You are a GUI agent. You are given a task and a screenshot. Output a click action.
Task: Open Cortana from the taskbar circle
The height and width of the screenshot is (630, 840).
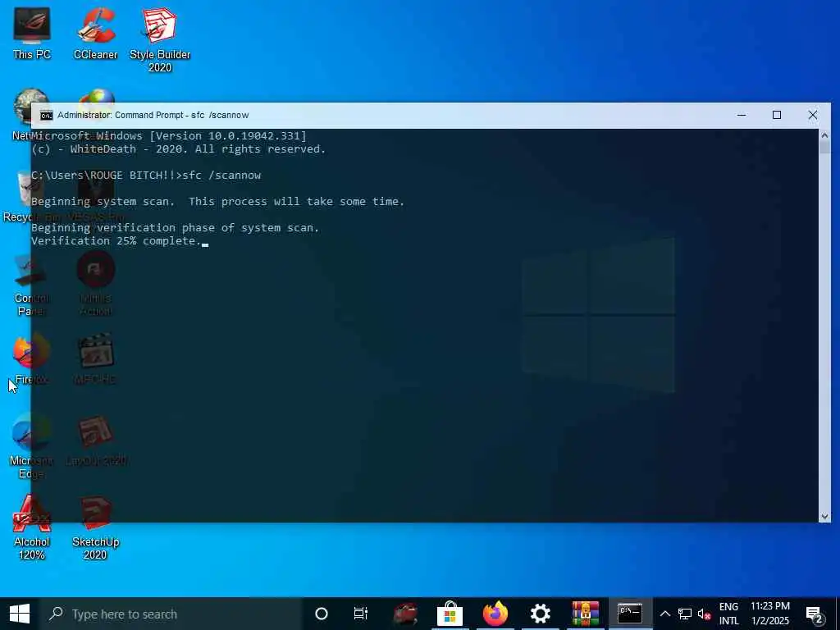pos(322,614)
